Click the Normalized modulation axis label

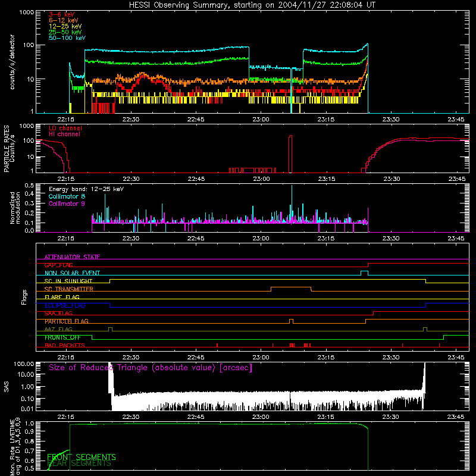[15, 208]
